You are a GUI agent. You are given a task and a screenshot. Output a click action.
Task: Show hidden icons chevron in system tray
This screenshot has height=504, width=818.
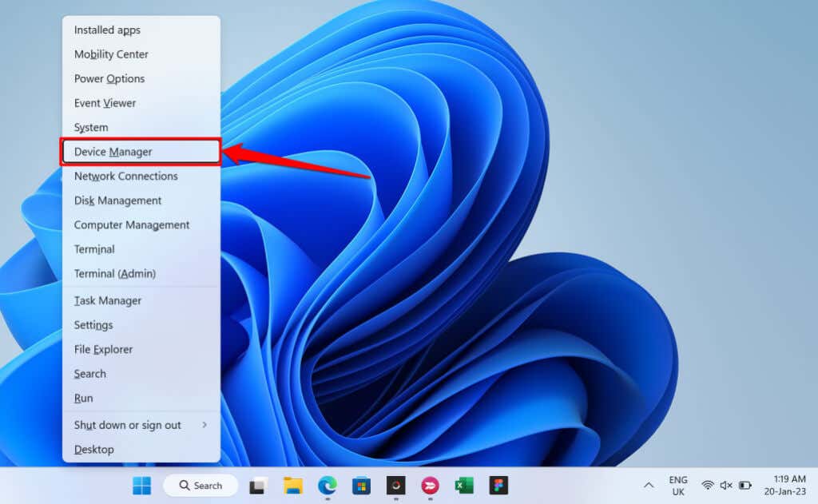point(649,485)
